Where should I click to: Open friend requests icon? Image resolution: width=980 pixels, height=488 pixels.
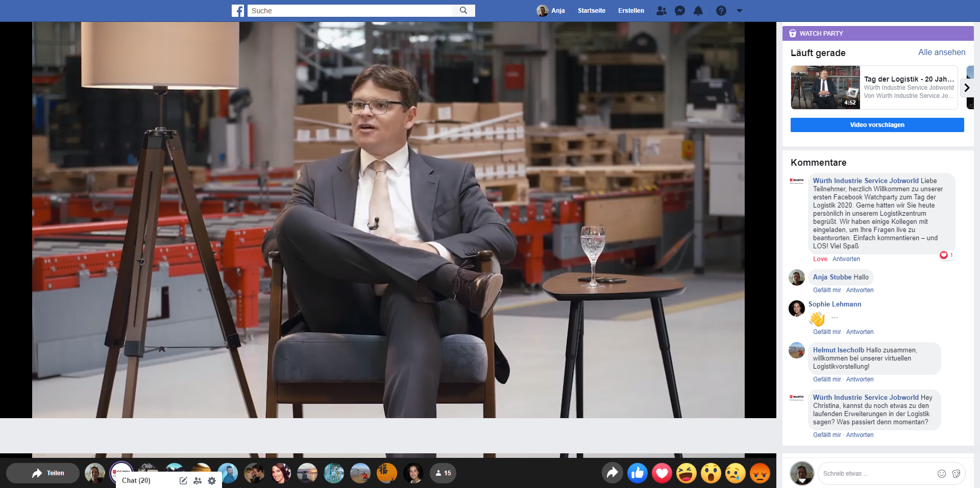[x=661, y=11]
